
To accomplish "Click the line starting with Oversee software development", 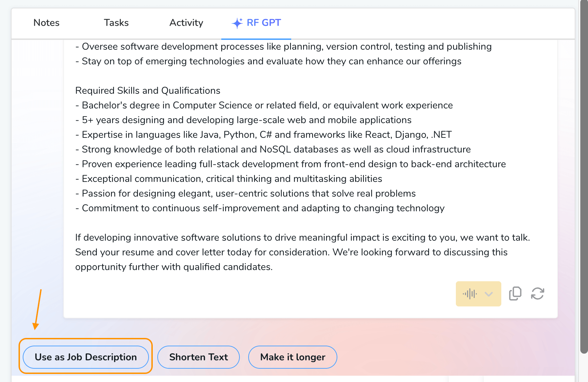I will click(x=283, y=47).
